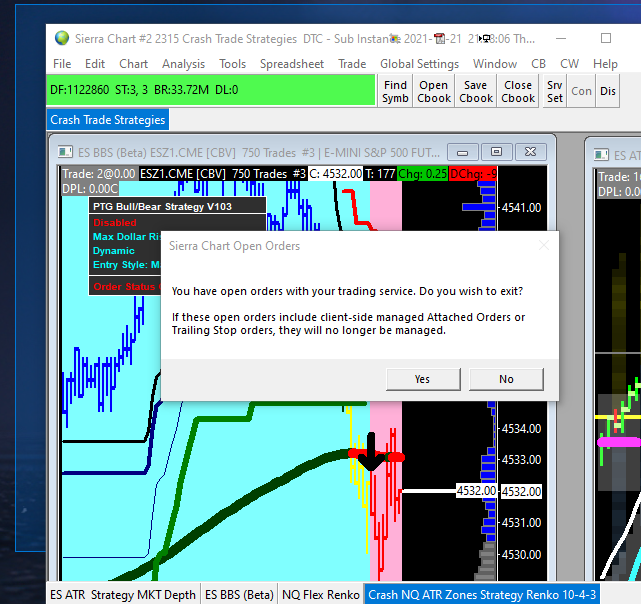Click the C: 4532.00 close price readout
The width and height of the screenshot is (641, 604).
coord(336,174)
